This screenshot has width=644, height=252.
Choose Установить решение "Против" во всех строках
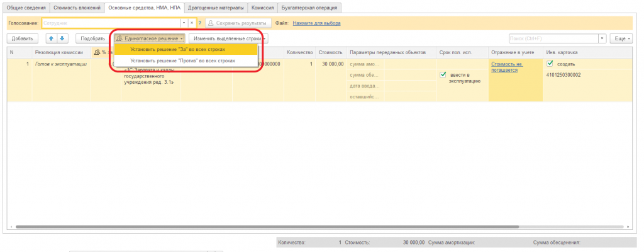point(186,60)
